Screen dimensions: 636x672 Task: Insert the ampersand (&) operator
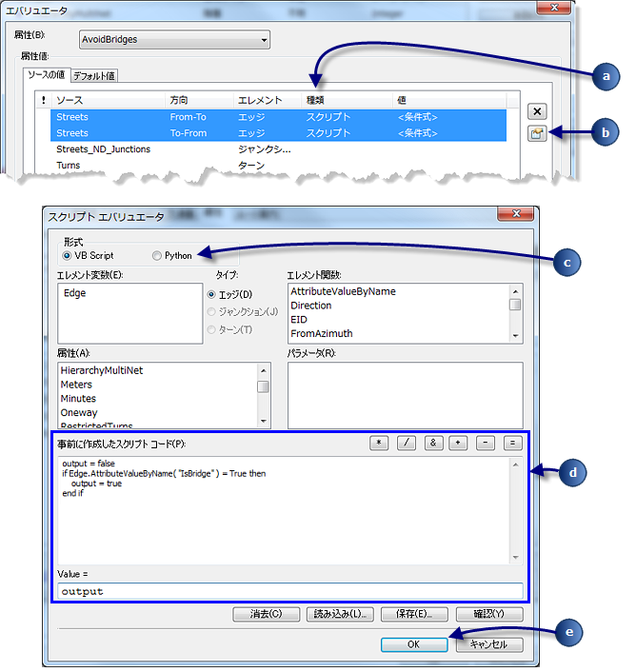[432, 443]
